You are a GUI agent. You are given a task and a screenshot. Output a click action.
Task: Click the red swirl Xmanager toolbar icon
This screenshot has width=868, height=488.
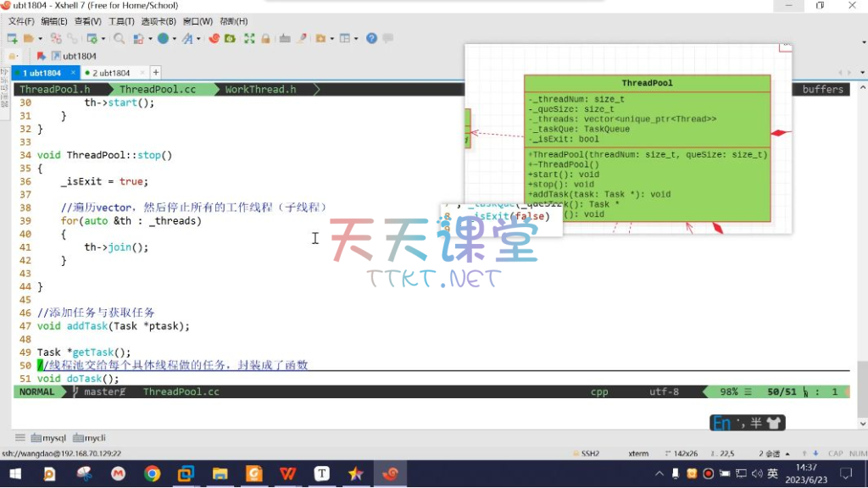click(214, 38)
